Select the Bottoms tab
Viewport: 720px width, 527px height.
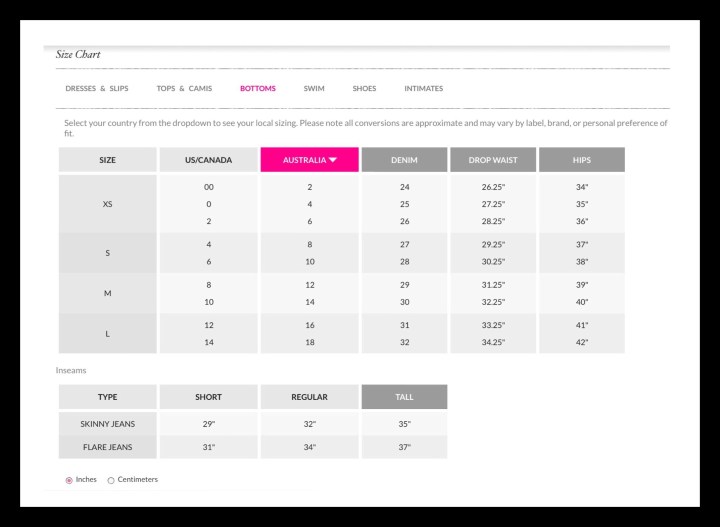[258, 89]
